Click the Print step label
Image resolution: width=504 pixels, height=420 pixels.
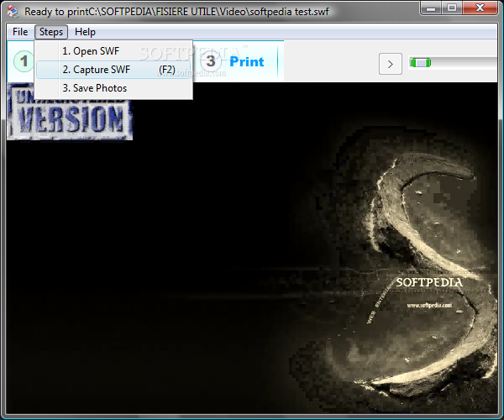247,61
